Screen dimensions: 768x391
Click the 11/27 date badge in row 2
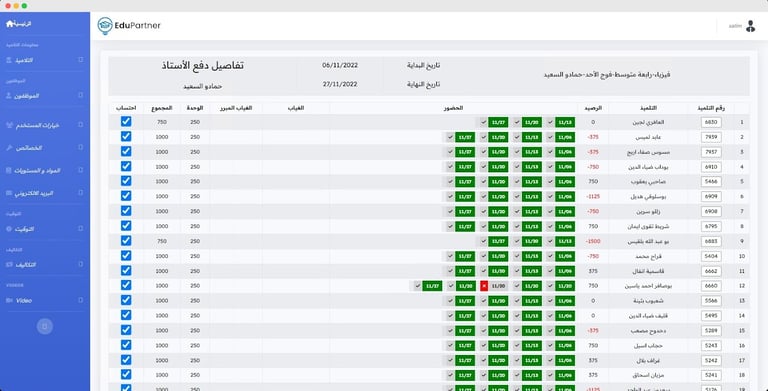(465, 137)
